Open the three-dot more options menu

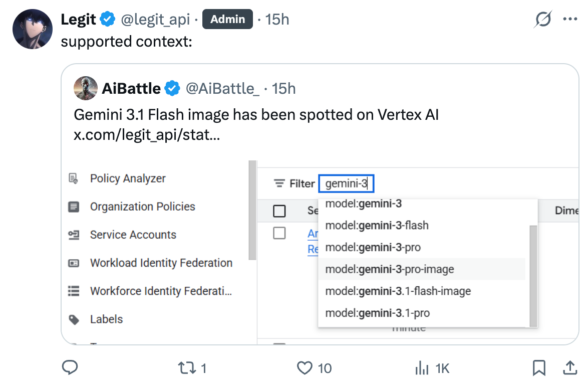(570, 20)
